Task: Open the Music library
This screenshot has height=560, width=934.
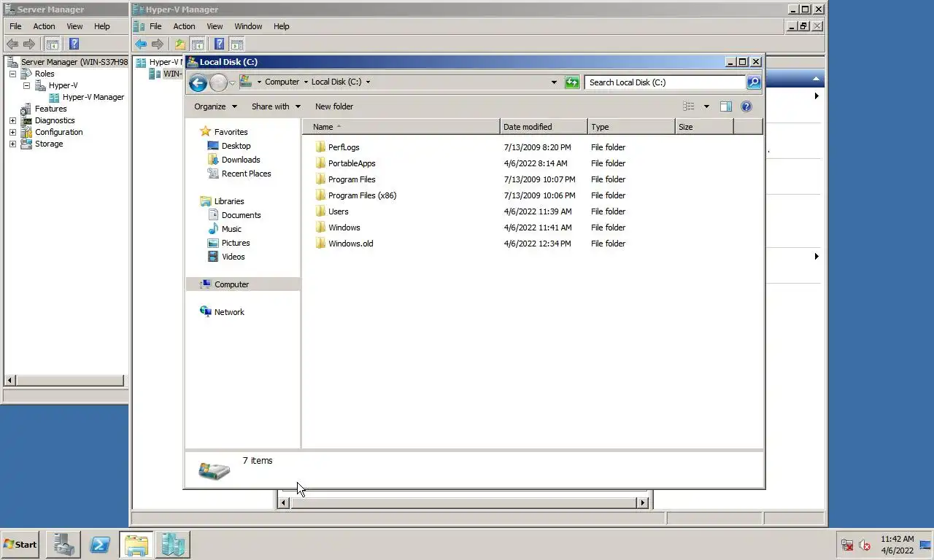Action: pyautogui.click(x=231, y=229)
